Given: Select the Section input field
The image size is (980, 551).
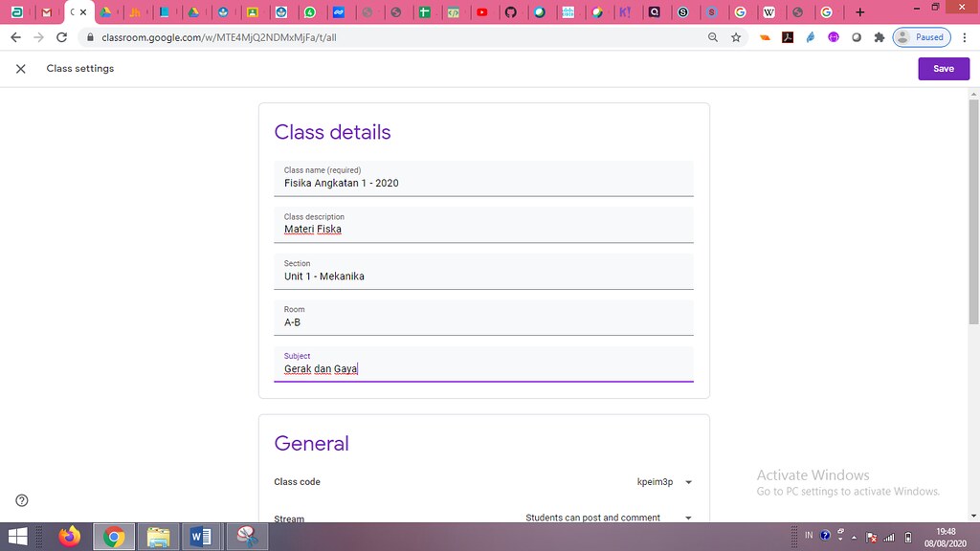Looking at the screenshot, I should pyautogui.click(x=483, y=272).
